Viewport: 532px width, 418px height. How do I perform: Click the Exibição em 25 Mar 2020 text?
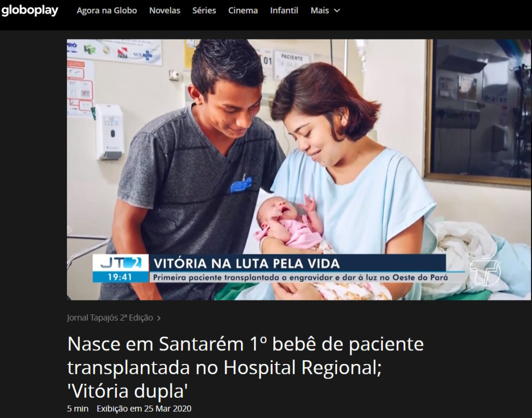click(144, 409)
